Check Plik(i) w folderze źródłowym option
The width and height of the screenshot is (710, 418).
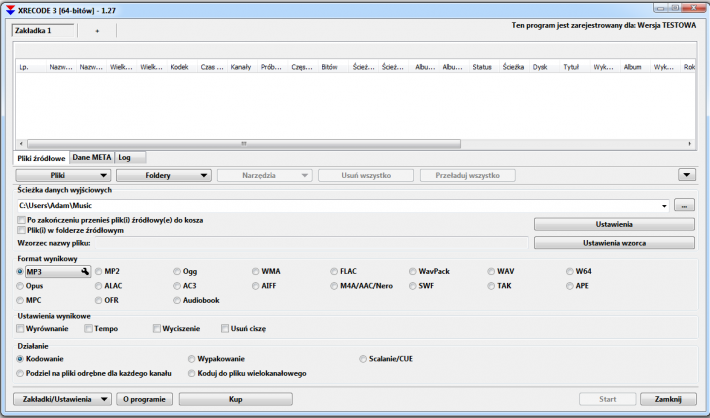(x=21, y=231)
